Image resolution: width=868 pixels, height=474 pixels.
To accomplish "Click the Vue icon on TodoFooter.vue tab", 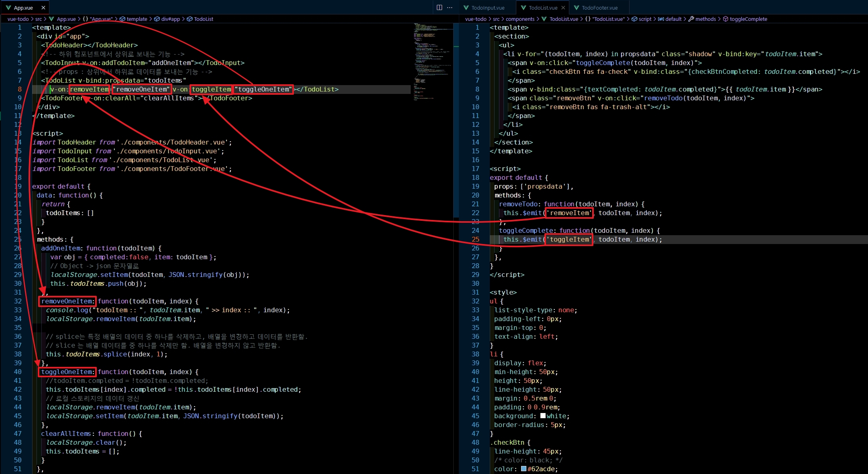I will [x=577, y=8].
